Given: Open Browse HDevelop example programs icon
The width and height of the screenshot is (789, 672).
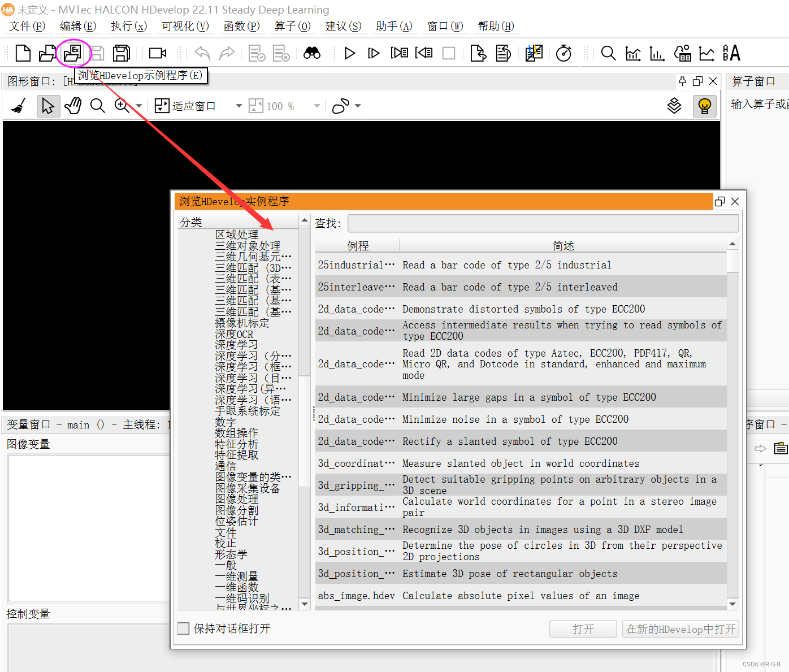Looking at the screenshot, I should coord(72,53).
